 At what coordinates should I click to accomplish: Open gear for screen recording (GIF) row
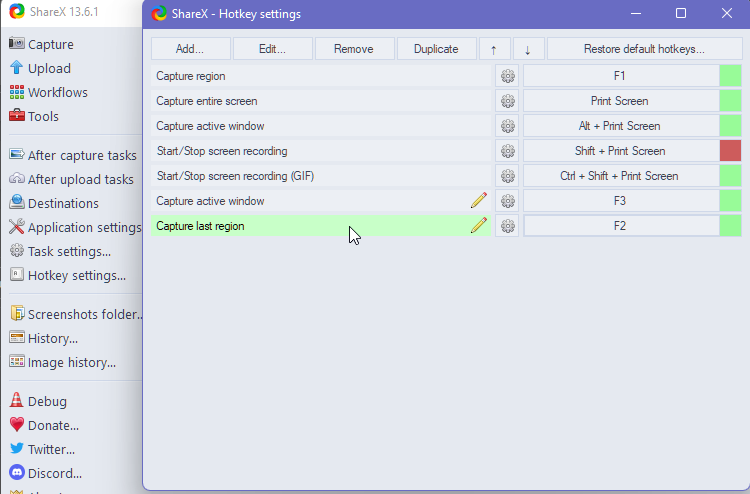pyautogui.click(x=507, y=176)
